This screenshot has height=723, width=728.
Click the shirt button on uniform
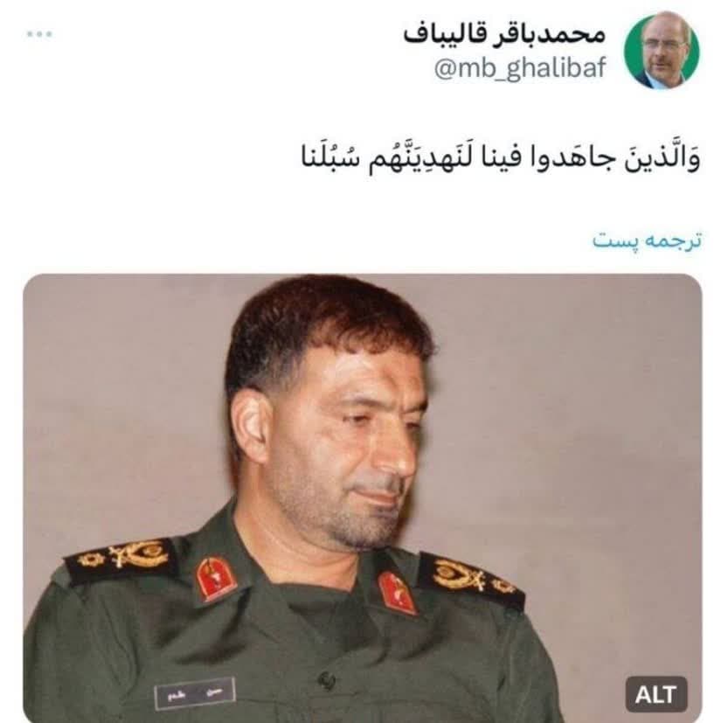[x=324, y=678]
